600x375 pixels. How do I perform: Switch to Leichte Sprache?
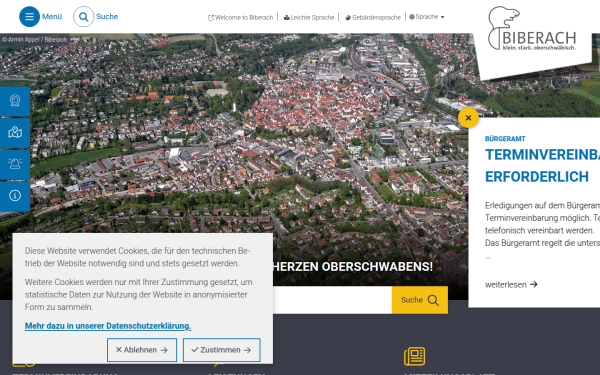pyautogui.click(x=309, y=17)
